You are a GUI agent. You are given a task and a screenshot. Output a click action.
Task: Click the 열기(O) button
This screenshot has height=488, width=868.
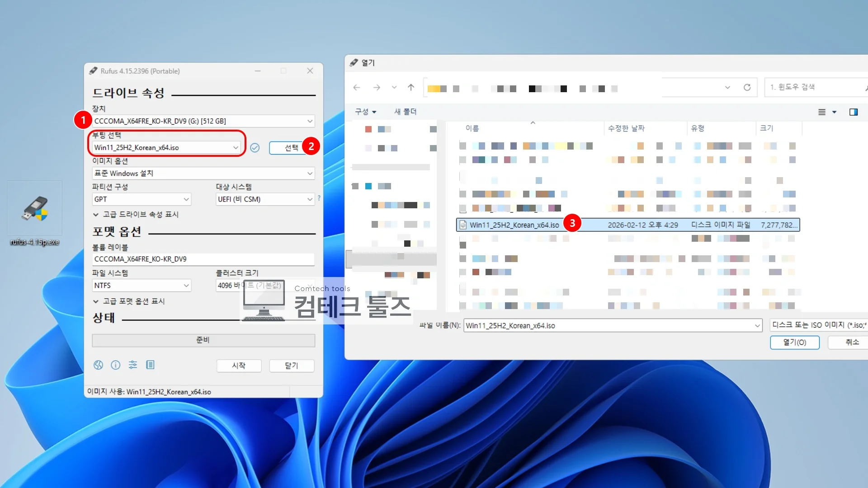click(794, 343)
